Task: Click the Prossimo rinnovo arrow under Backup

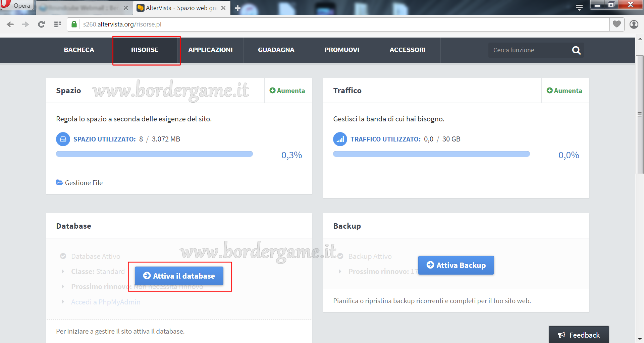Action: tap(340, 271)
